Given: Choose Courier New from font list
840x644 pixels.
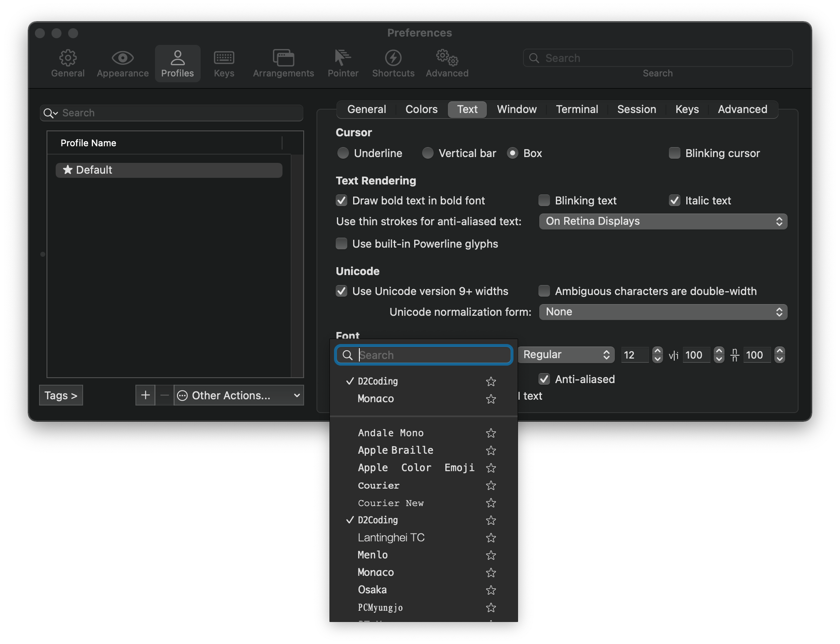Looking at the screenshot, I should [x=391, y=503].
